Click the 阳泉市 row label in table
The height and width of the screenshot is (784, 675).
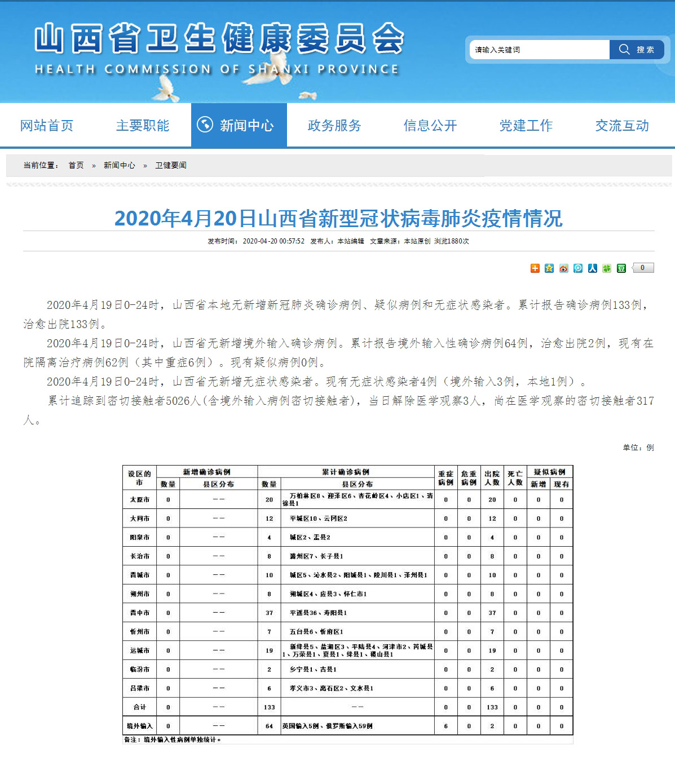tap(139, 538)
